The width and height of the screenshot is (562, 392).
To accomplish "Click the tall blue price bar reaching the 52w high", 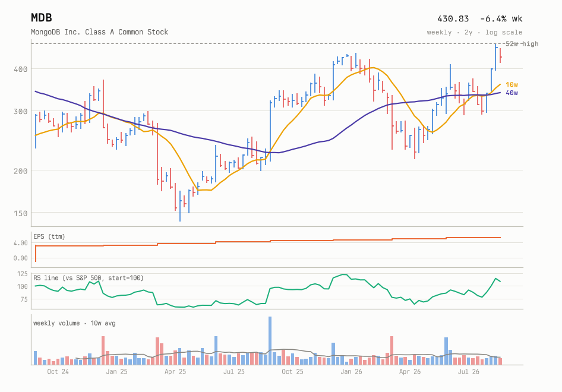I will (495, 57).
